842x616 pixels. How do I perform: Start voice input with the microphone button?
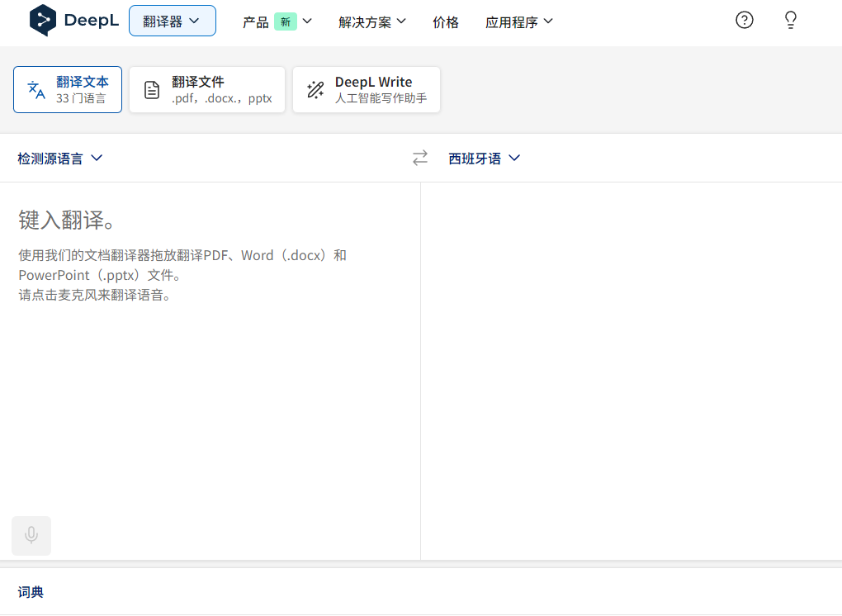tap(31, 535)
